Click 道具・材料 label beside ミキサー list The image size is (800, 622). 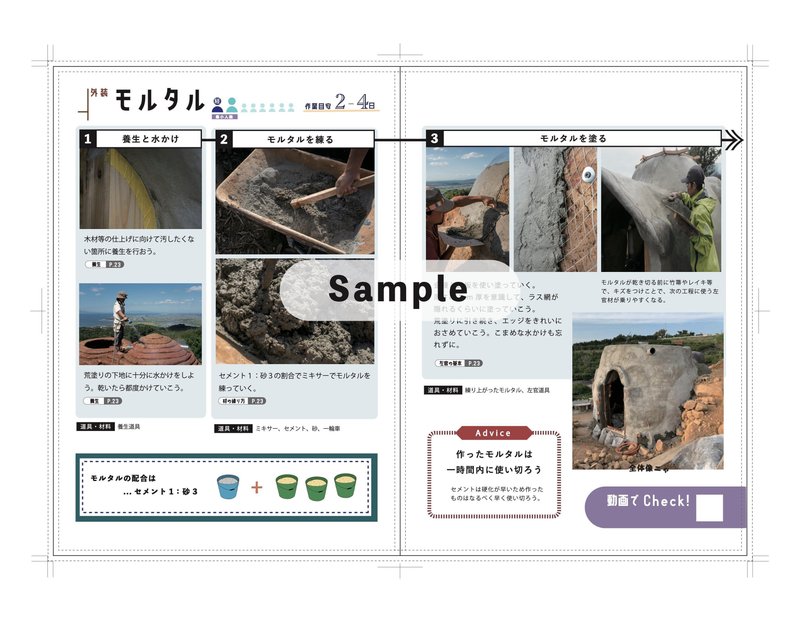pyautogui.click(x=233, y=429)
